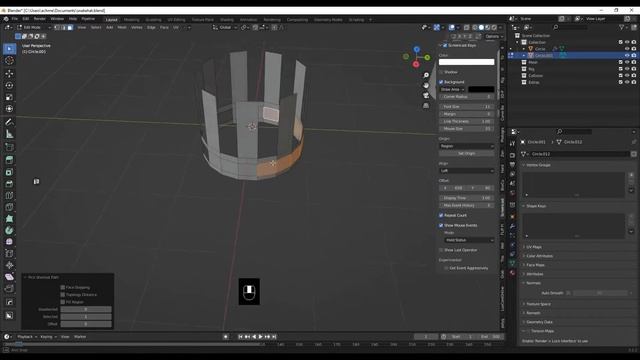Viewport: 640px width, 360px height.
Task: Open Modifiers wrench properties tab
Action: 512,226
